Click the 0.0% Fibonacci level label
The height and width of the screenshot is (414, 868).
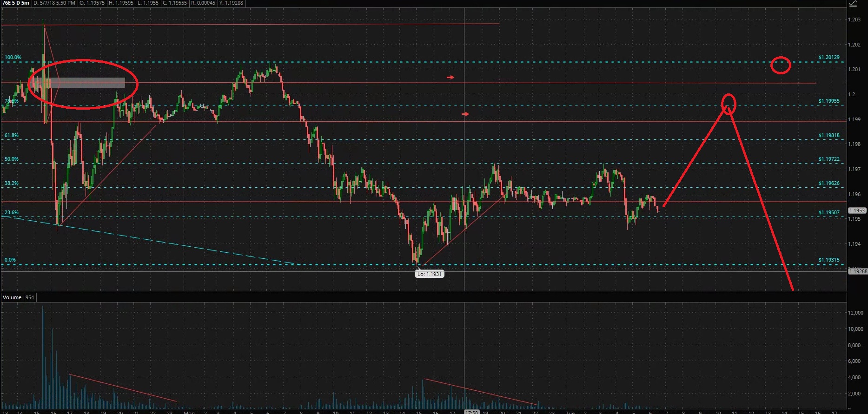click(10, 260)
